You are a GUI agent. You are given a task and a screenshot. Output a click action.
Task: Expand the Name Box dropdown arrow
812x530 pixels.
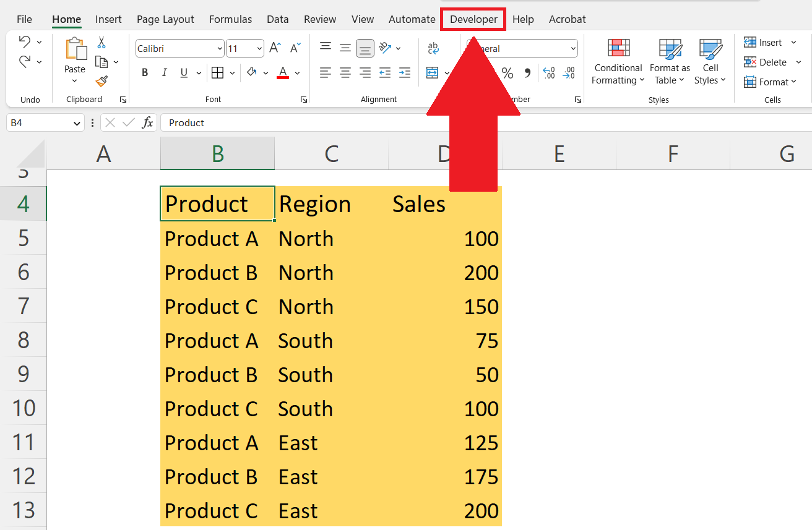click(x=77, y=123)
